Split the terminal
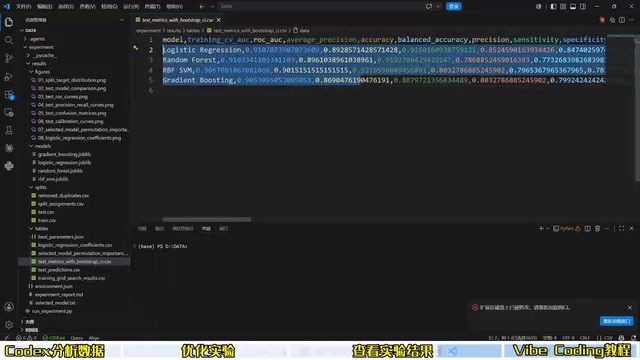The height and width of the screenshot is (360, 640). [x=587, y=229]
